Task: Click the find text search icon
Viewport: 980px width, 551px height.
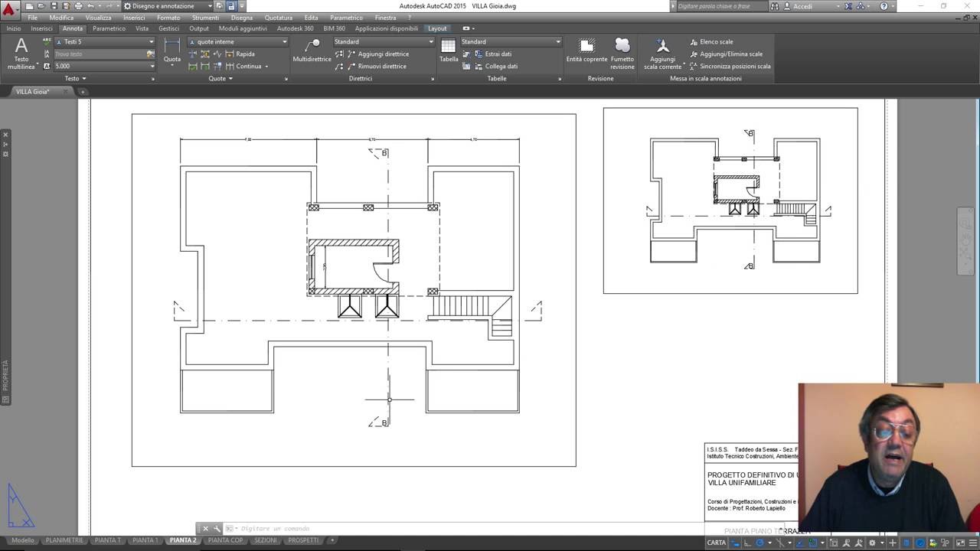Action: coord(151,54)
